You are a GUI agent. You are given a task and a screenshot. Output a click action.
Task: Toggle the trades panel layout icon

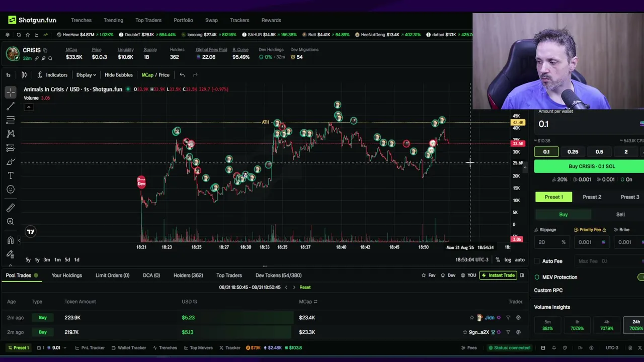tap(522, 276)
